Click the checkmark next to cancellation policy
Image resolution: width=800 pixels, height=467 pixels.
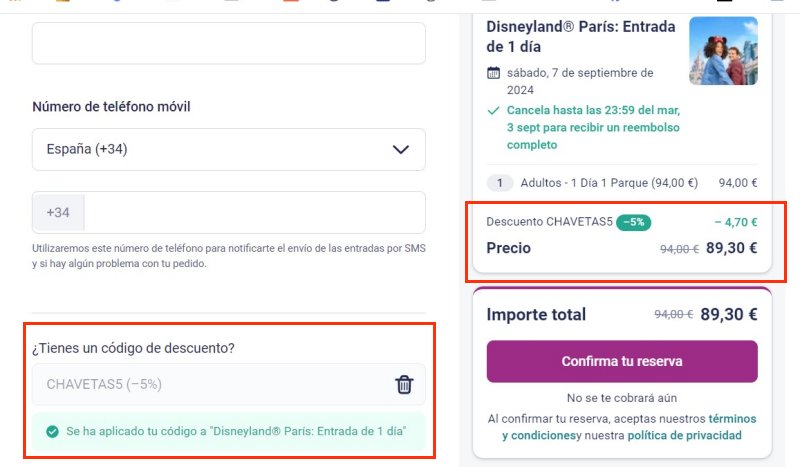tap(493, 110)
